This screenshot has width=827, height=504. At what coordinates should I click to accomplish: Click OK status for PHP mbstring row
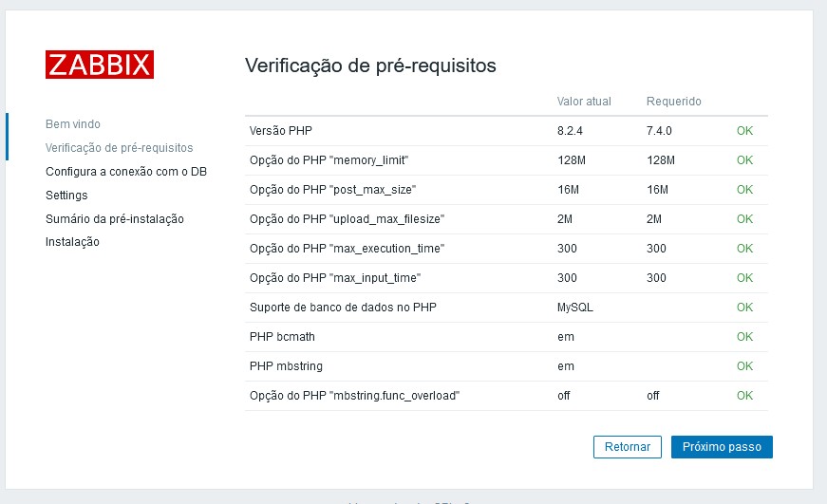744,365
